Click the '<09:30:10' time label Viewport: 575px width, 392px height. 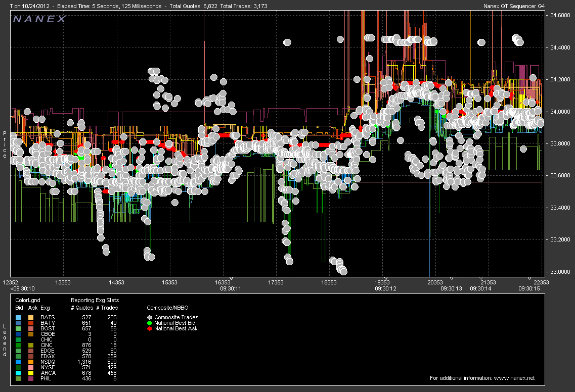pos(22,288)
